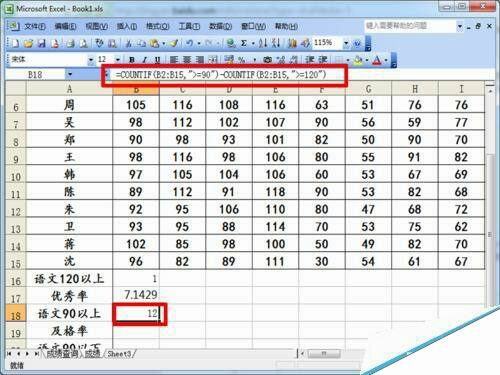Click the red Font Color button
Viewport: 500px width, 375px height.
pyautogui.click(x=377, y=60)
